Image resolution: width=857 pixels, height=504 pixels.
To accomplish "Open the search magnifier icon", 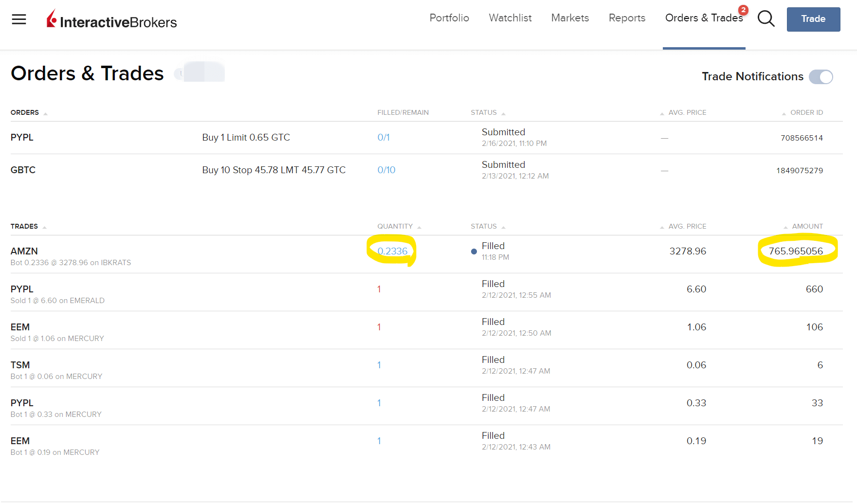I will click(766, 19).
